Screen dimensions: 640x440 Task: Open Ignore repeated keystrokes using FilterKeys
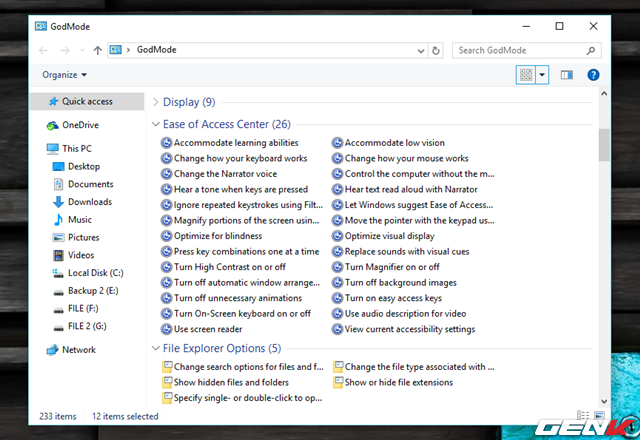pyautogui.click(x=242, y=205)
